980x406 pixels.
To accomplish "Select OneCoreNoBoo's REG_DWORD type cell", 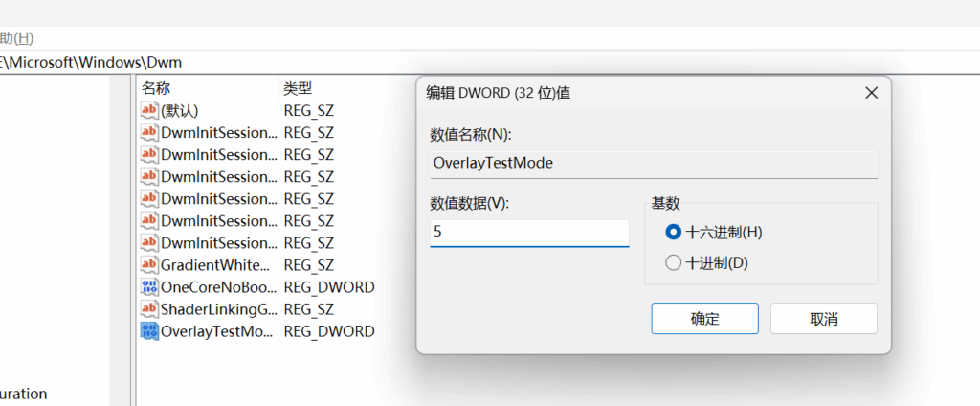I will (x=328, y=287).
